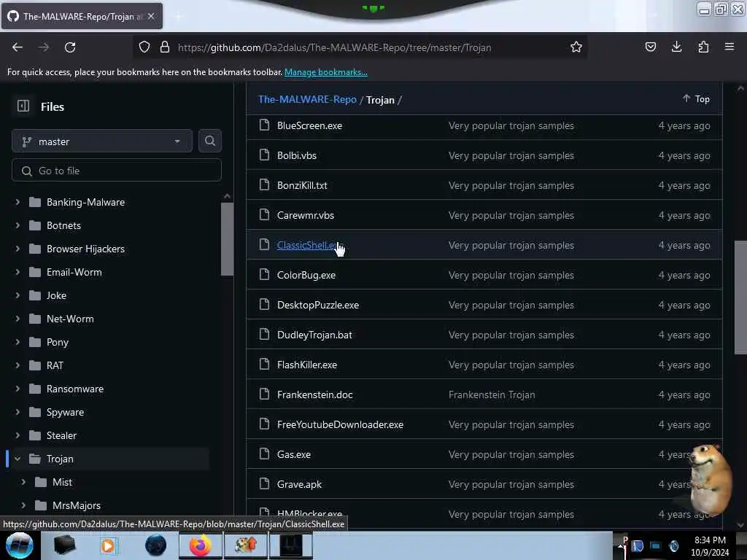Open the Spyware folder in tree
This screenshot has width=747, height=560.
click(65, 412)
